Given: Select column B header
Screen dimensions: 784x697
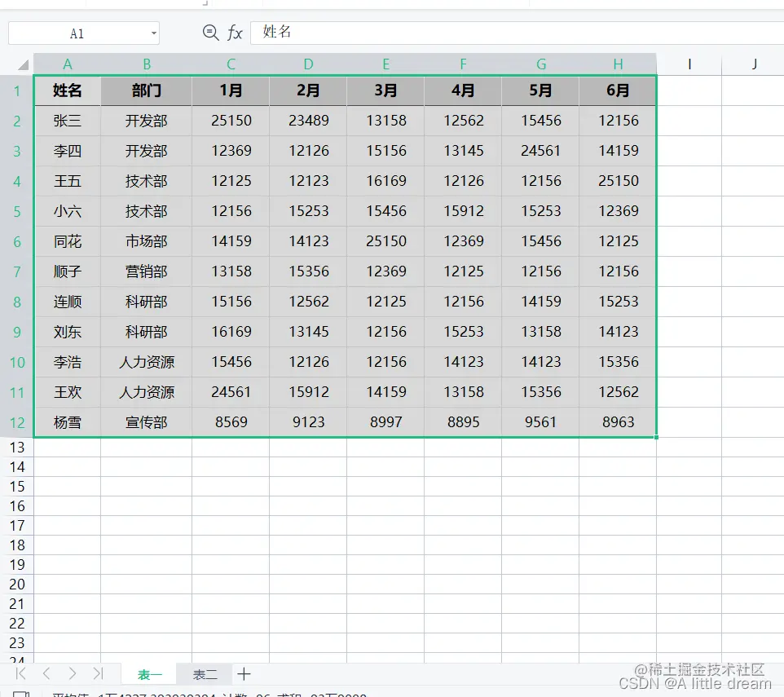Looking at the screenshot, I should (147, 64).
